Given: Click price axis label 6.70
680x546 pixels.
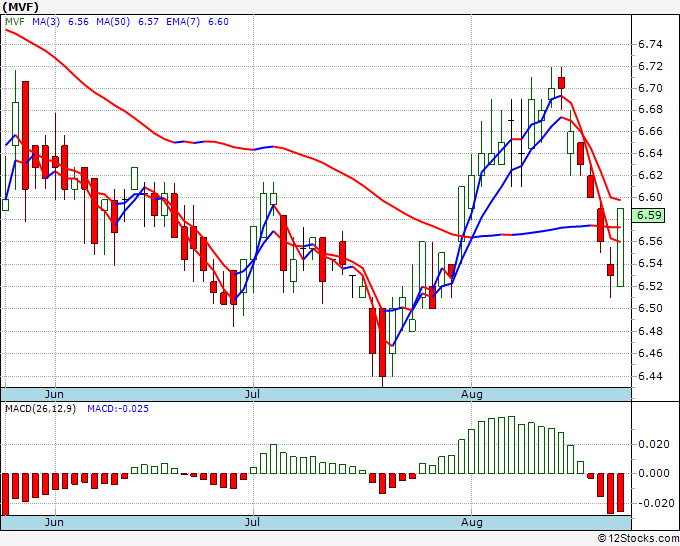Looking at the screenshot, I should pos(650,88).
